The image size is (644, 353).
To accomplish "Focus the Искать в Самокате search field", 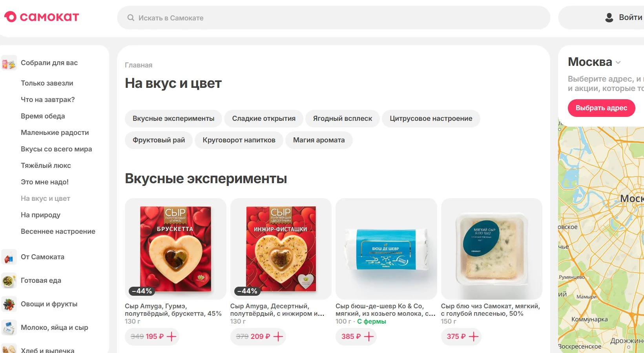I will click(334, 18).
